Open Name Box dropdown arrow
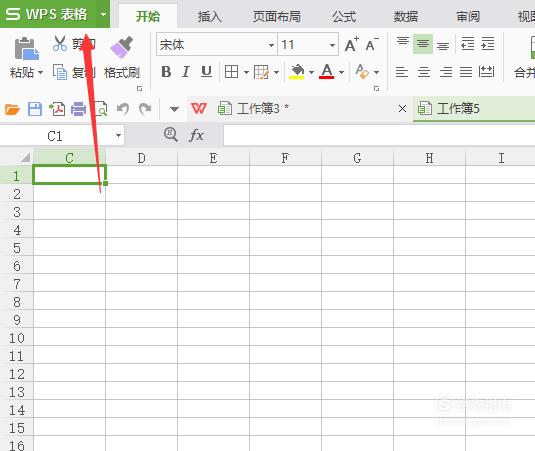Screen dimensions: 535x451 pos(118,135)
